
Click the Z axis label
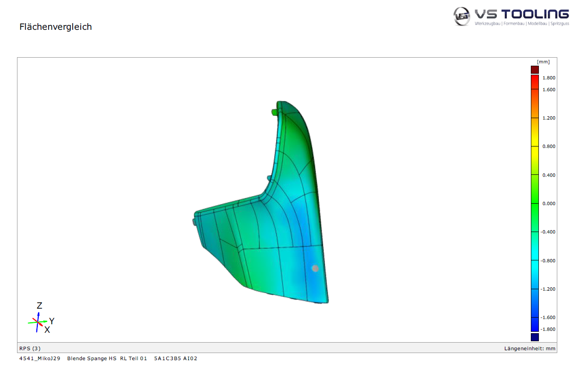tap(40, 305)
